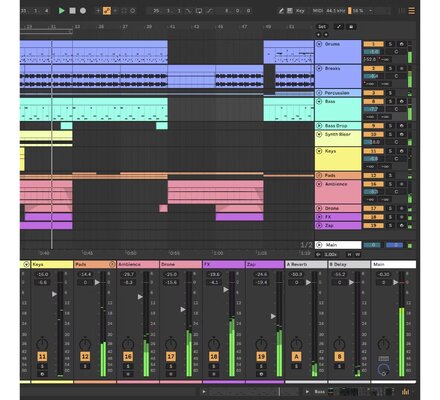Toggle mixer track activator 18 for FX
The image size is (440, 400).
pos(214,357)
